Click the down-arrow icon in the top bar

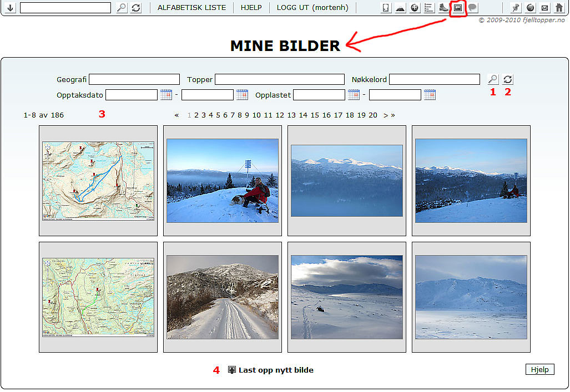click(x=10, y=8)
